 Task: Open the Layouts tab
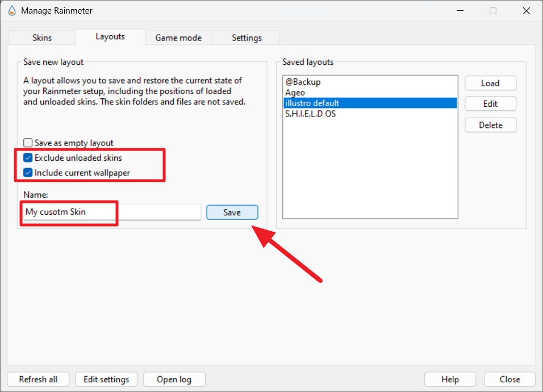110,37
